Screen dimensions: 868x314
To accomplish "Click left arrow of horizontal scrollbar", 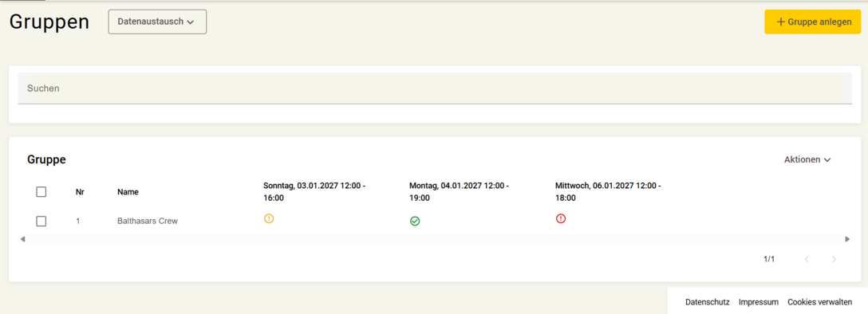I will pos(22,239).
